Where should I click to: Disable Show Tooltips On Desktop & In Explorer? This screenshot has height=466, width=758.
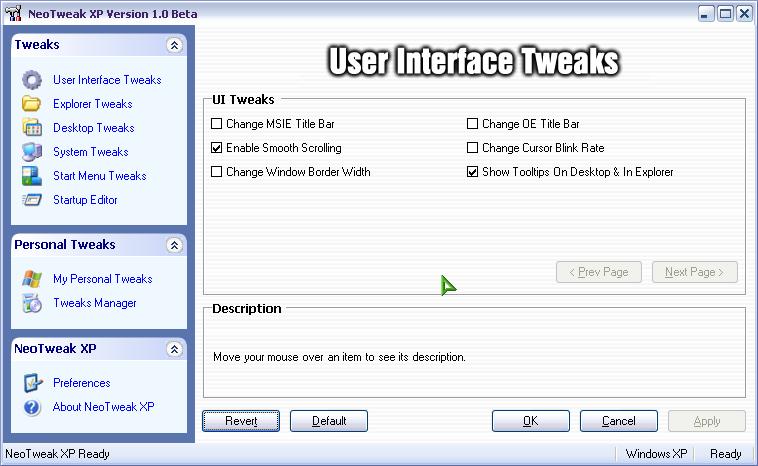coord(472,172)
